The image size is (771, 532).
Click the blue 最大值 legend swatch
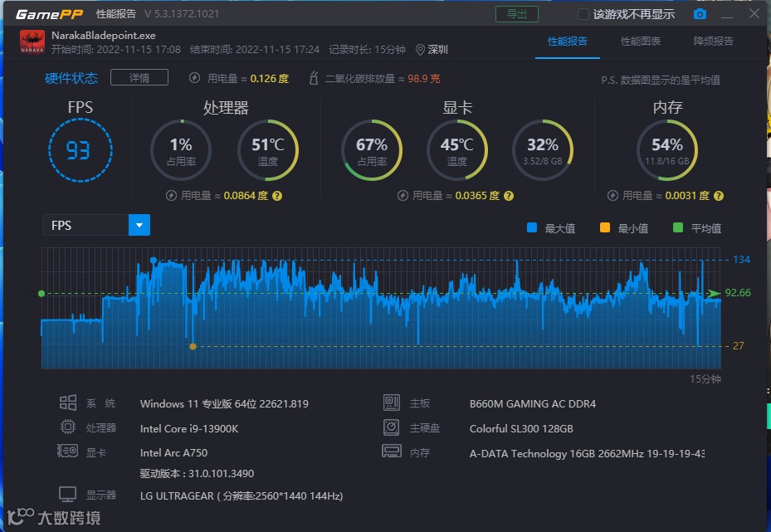tap(531, 227)
